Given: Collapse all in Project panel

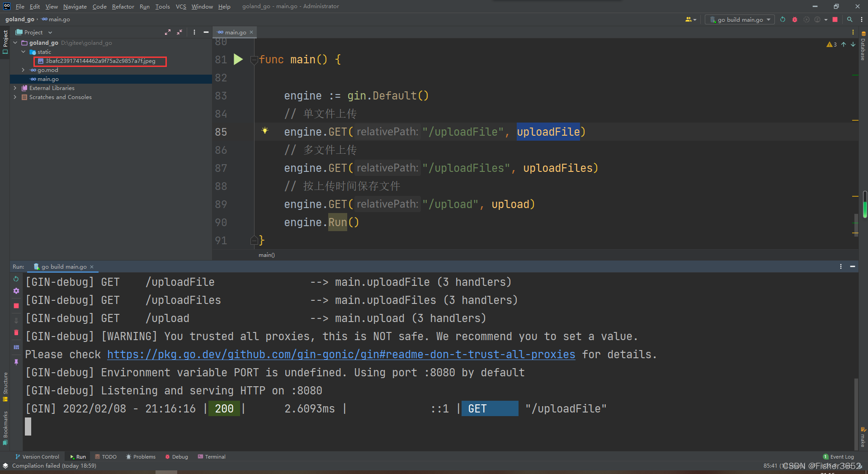Looking at the screenshot, I should pos(179,32).
